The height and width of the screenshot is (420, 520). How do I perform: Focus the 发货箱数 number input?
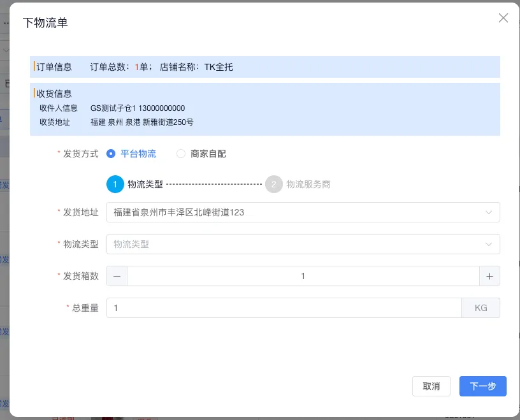click(303, 276)
